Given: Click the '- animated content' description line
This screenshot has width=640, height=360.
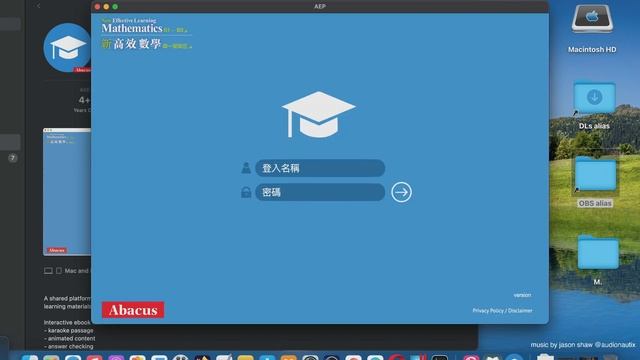Looking at the screenshot, I should point(69,338).
